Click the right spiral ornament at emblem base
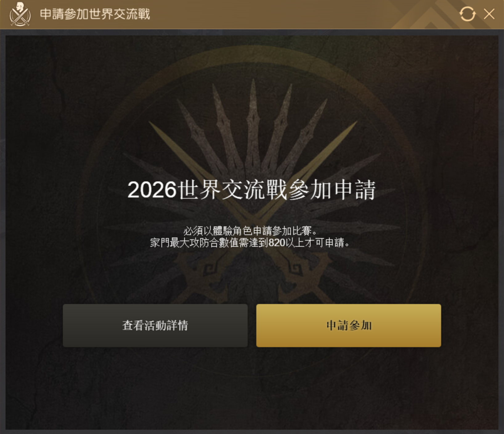Image resolution: width=504 pixels, height=434 pixels. tap(296, 270)
